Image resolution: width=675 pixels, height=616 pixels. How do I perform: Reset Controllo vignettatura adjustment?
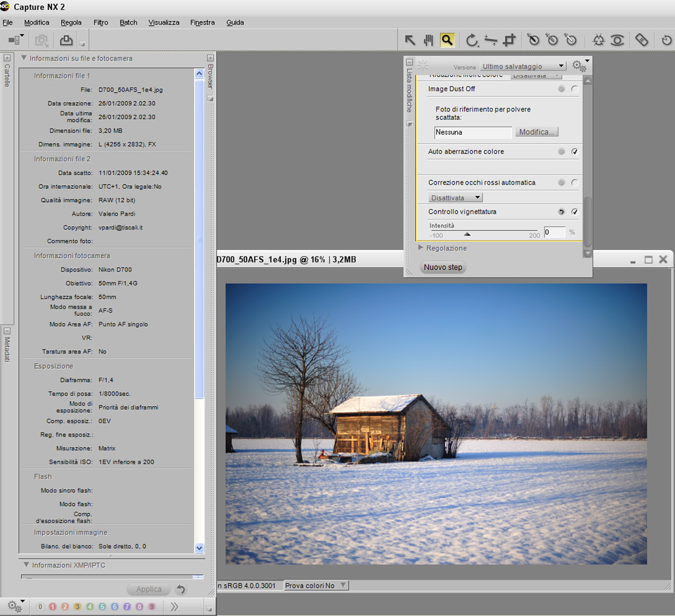pos(562,212)
